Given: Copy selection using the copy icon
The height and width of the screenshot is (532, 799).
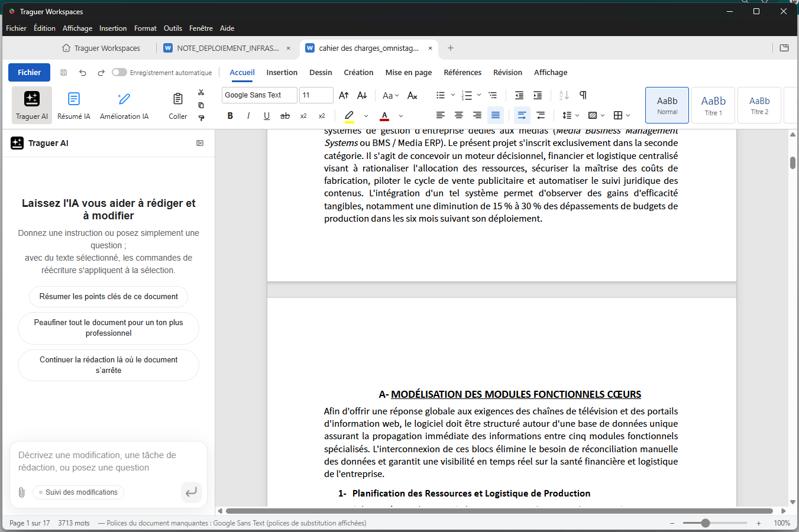Looking at the screenshot, I should pos(201,105).
